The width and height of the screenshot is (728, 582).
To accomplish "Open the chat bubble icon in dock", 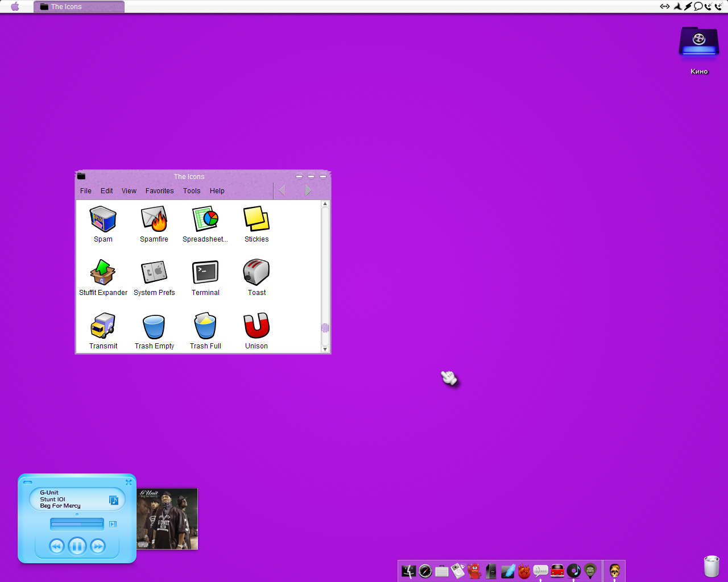I will point(541,571).
